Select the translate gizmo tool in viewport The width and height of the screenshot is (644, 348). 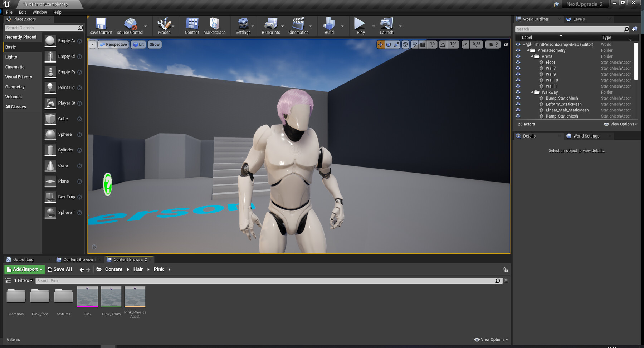pyautogui.click(x=380, y=44)
